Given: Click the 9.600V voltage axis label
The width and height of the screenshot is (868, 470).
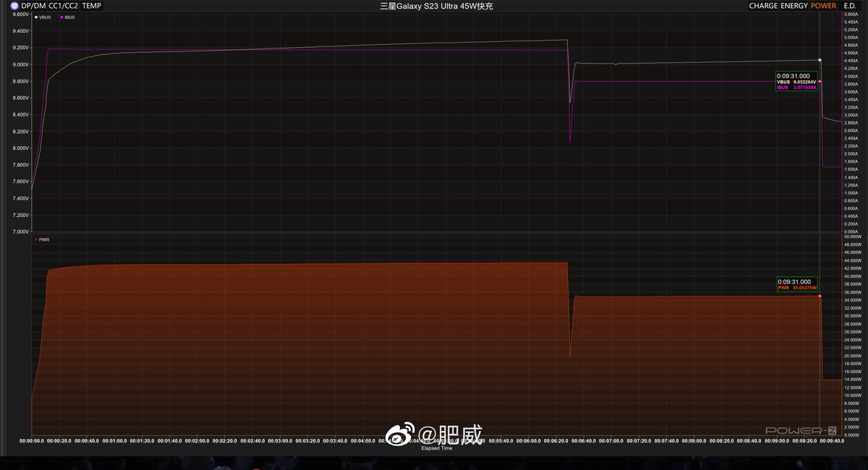Looking at the screenshot, I should (x=20, y=14).
